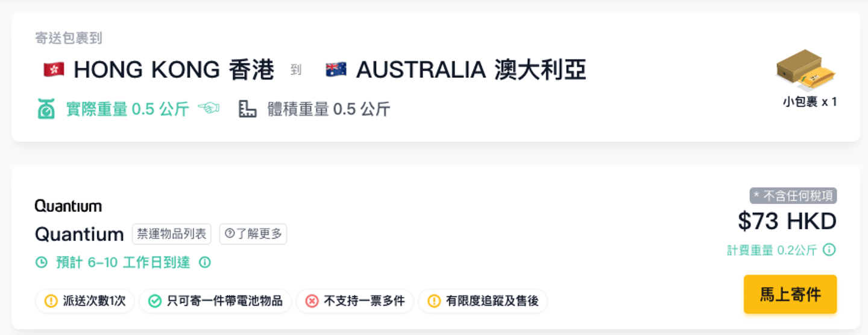Click the Hong Kong flag icon

pos(54,70)
